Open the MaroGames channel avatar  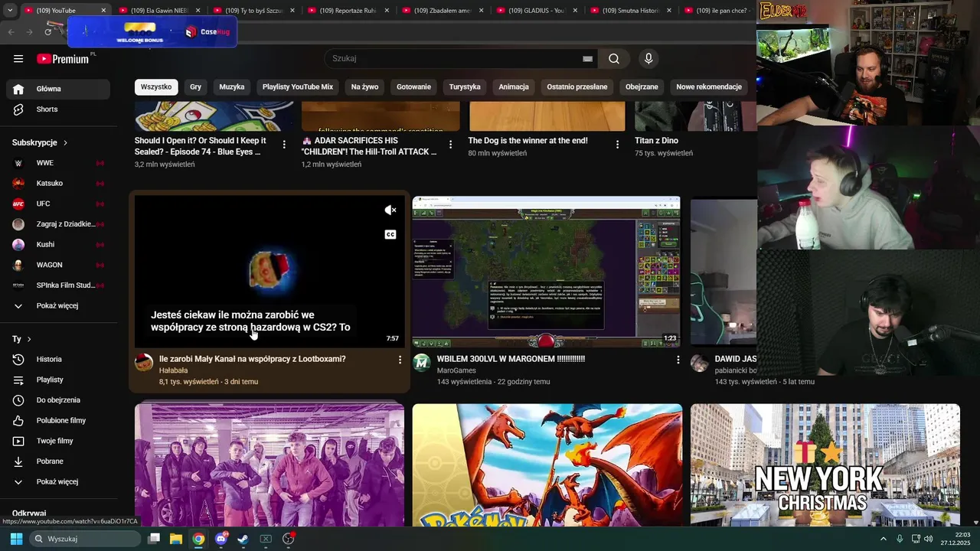pos(422,363)
